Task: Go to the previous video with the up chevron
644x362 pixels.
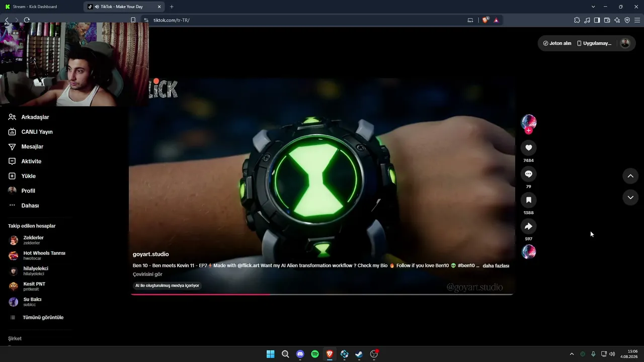Action: pos(630,176)
